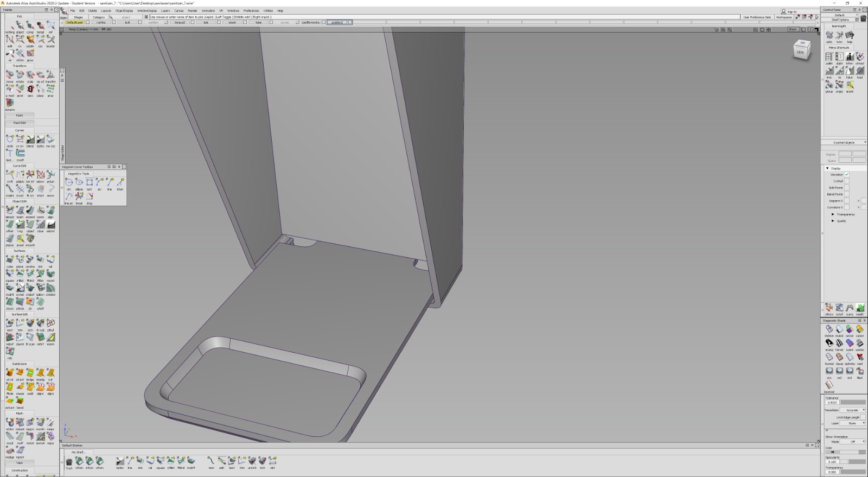Apply the horver zebra diagnostic shade

click(839, 344)
